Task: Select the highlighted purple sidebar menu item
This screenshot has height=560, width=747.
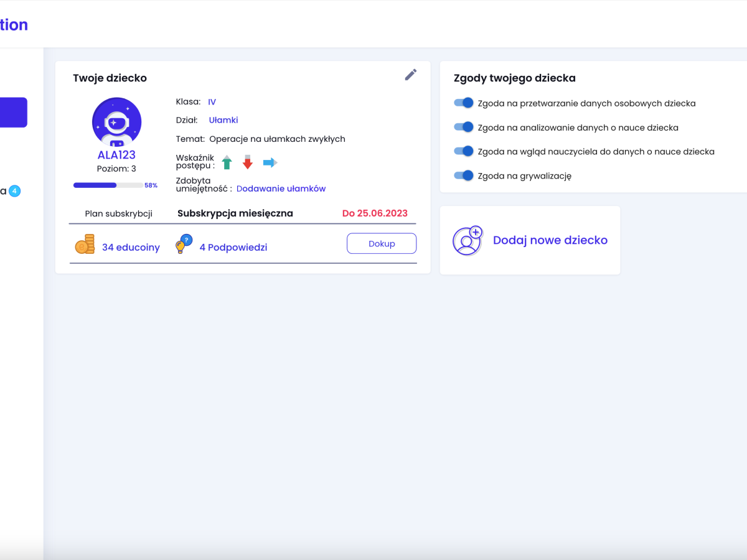Action: [x=13, y=113]
